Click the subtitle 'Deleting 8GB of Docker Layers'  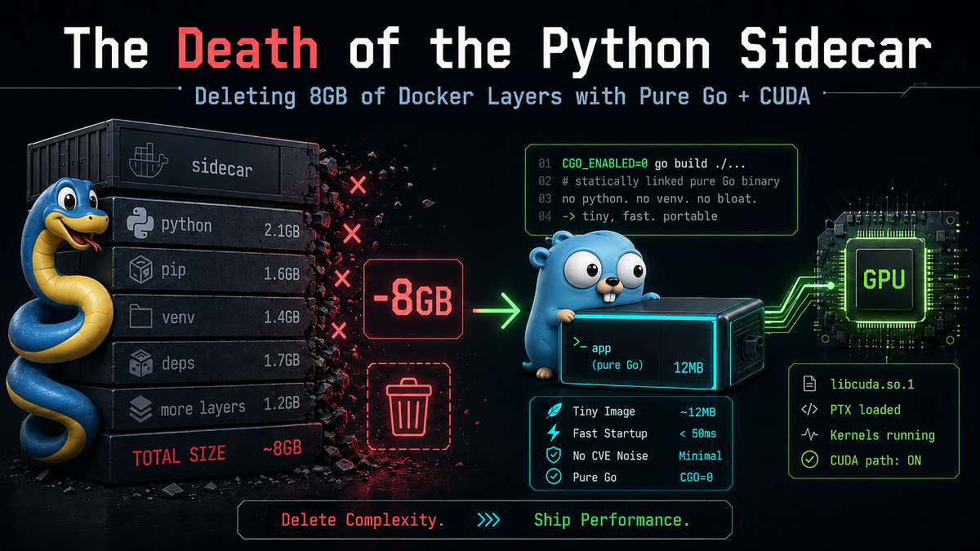(380, 96)
